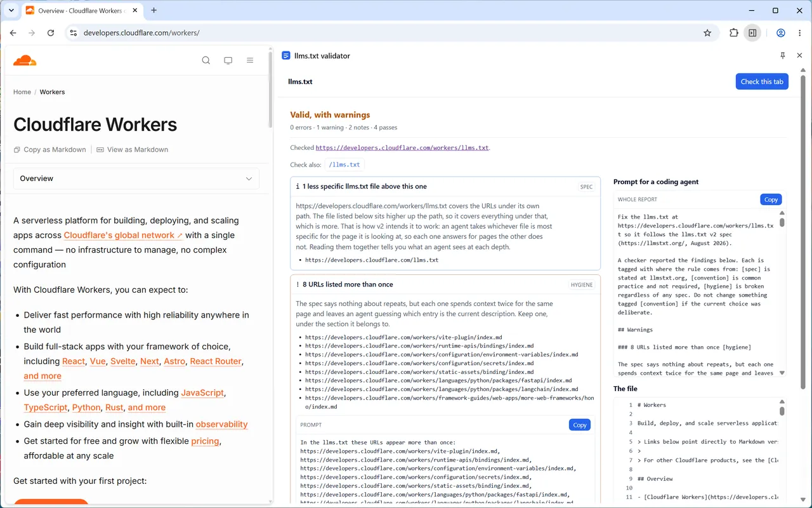Open site information icon in address bar
Screen dimensions: 812x508
click(x=73, y=33)
